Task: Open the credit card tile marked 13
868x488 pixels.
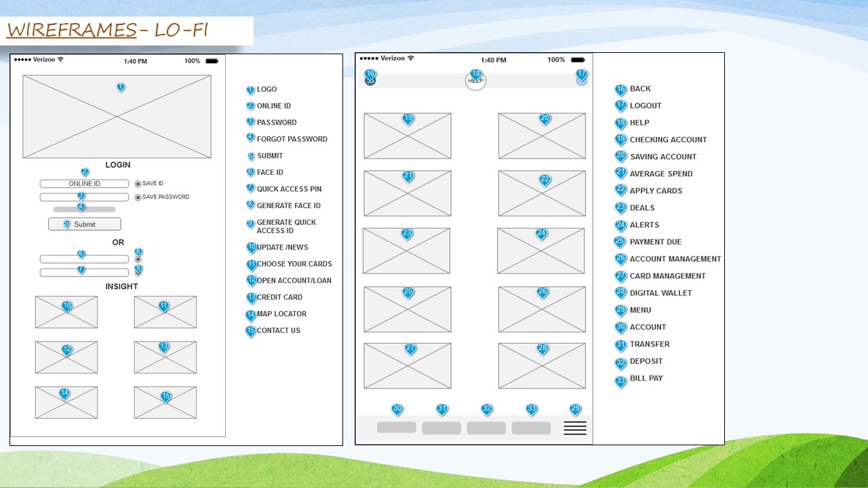Action: click(165, 357)
